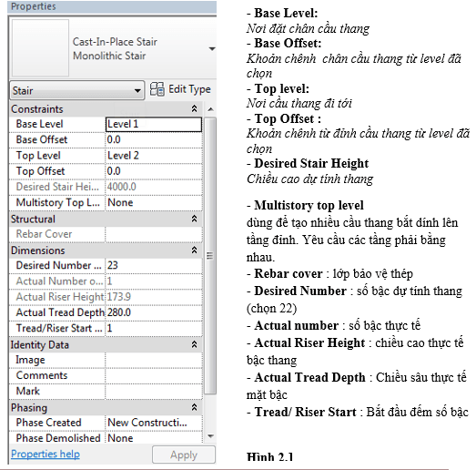Click the scrollbar down arrow

click(x=210, y=436)
